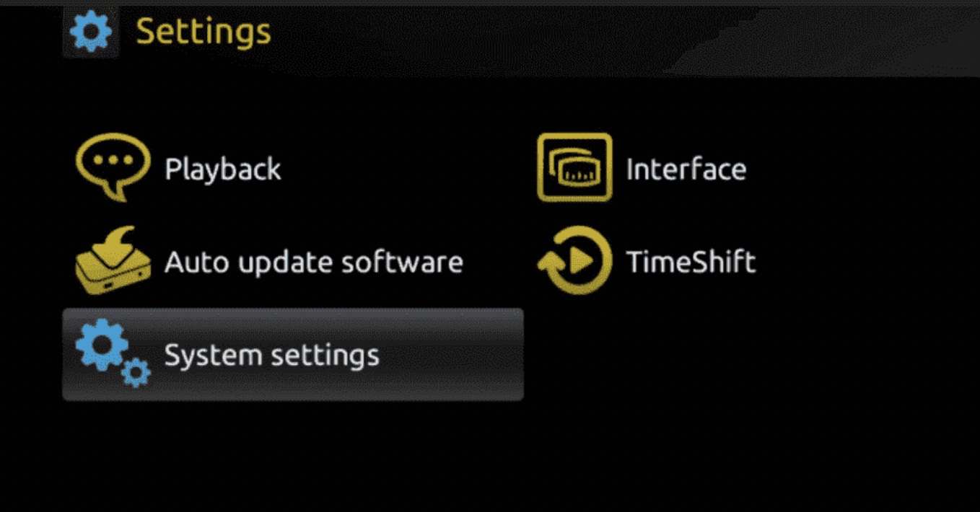Screen dimensions: 980x512
Task: Click the double-gear System settings icon
Action: pos(113,354)
